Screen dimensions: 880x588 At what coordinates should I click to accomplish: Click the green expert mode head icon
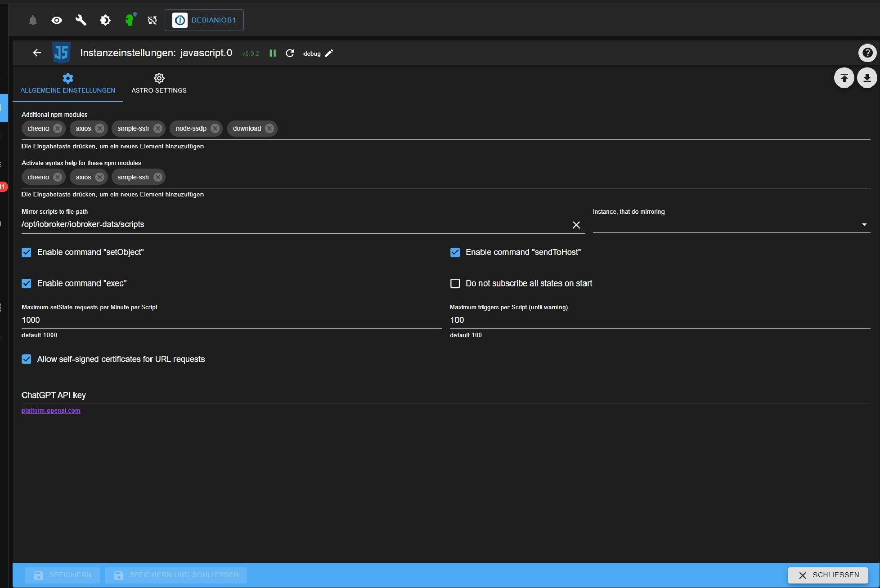pyautogui.click(x=130, y=20)
